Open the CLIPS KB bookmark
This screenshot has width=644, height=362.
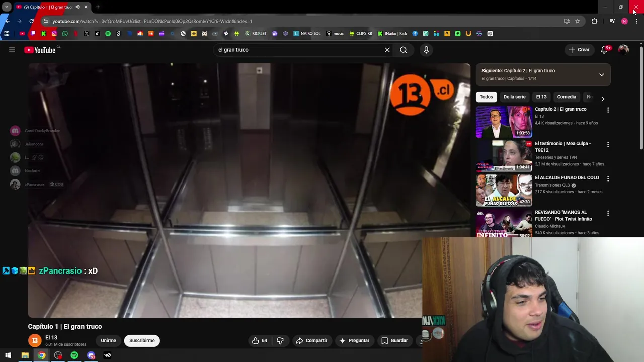pos(361,34)
